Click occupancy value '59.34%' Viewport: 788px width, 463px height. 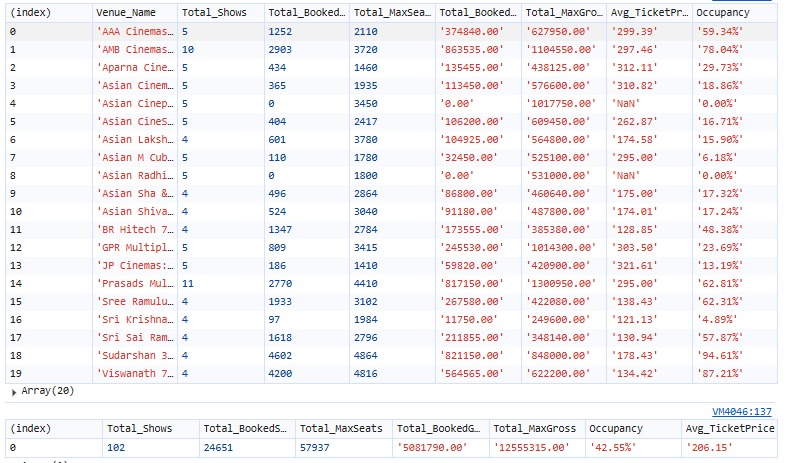pyautogui.click(x=720, y=31)
